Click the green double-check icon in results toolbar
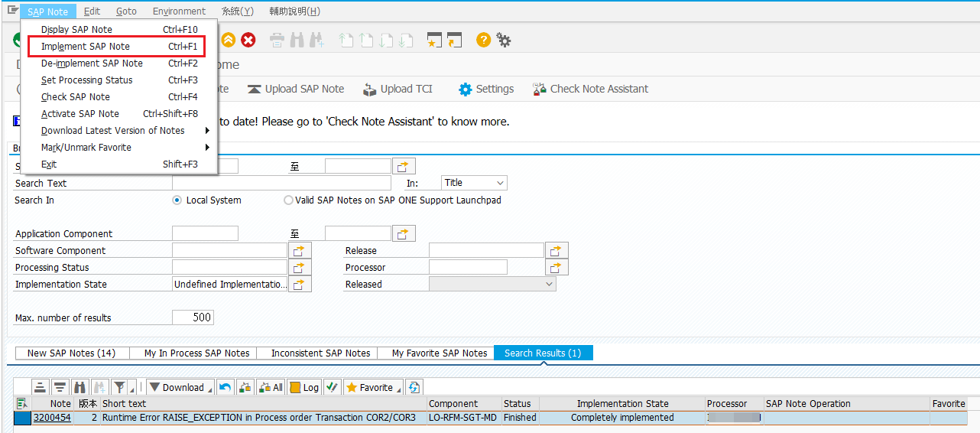The height and width of the screenshot is (433, 980). (332, 387)
